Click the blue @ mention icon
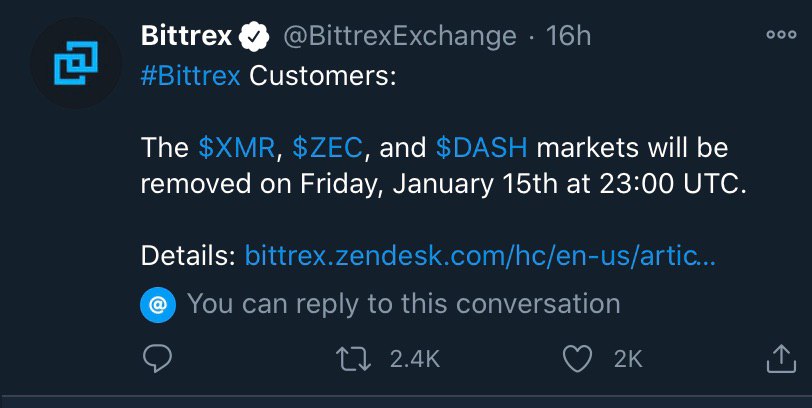 [158, 303]
